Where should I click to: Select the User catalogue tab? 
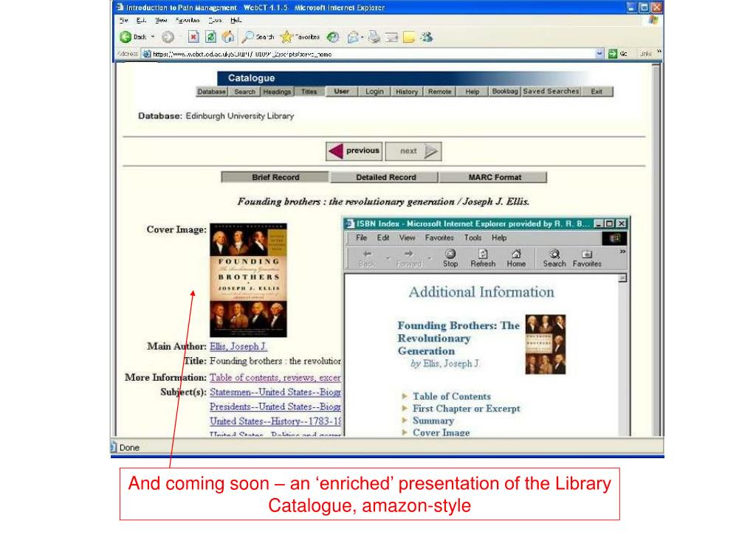(341, 91)
